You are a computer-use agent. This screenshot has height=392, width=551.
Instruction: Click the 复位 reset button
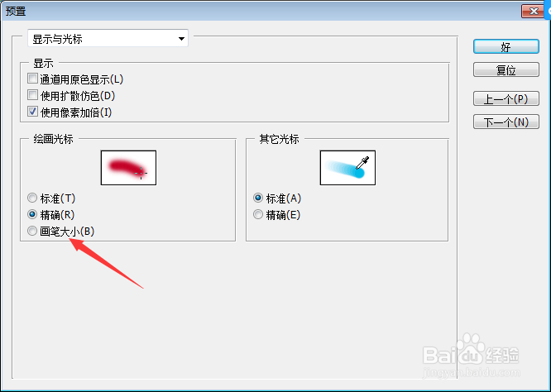506,69
